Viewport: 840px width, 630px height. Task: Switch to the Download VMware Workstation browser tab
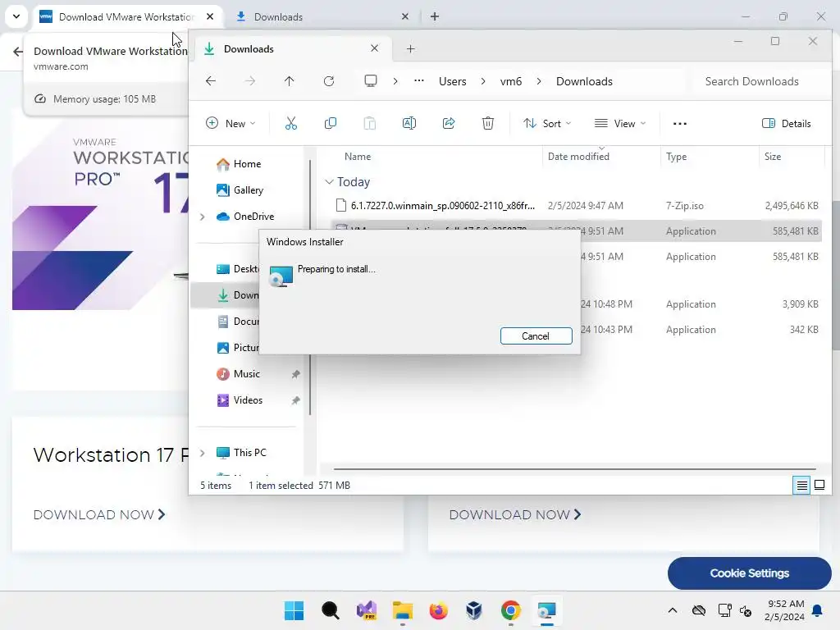coord(126,17)
